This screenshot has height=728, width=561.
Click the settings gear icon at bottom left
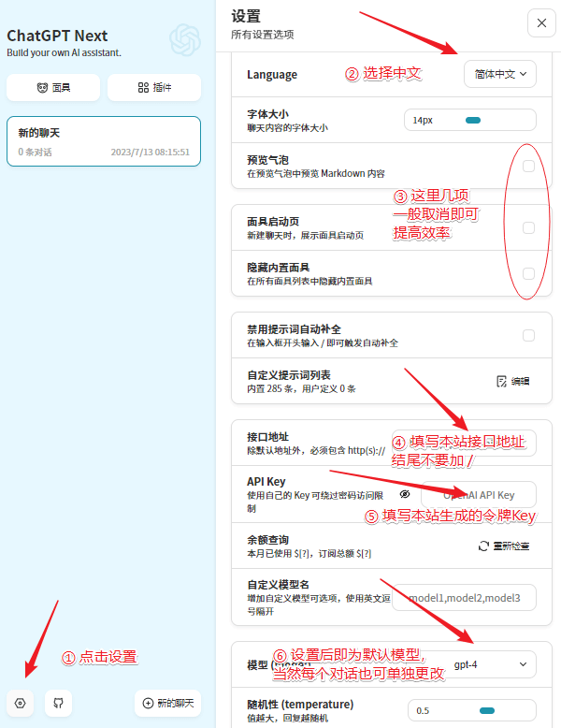click(x=21, y=703)
